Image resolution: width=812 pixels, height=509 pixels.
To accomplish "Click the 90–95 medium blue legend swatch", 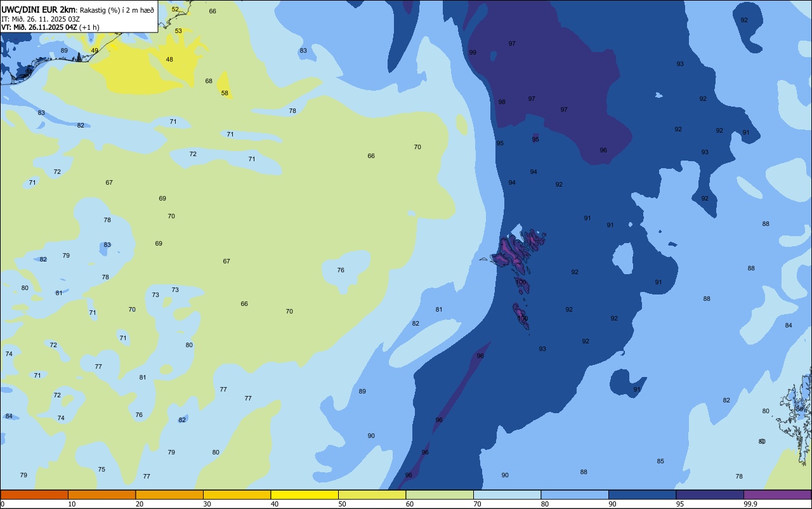I will (642, 494).
